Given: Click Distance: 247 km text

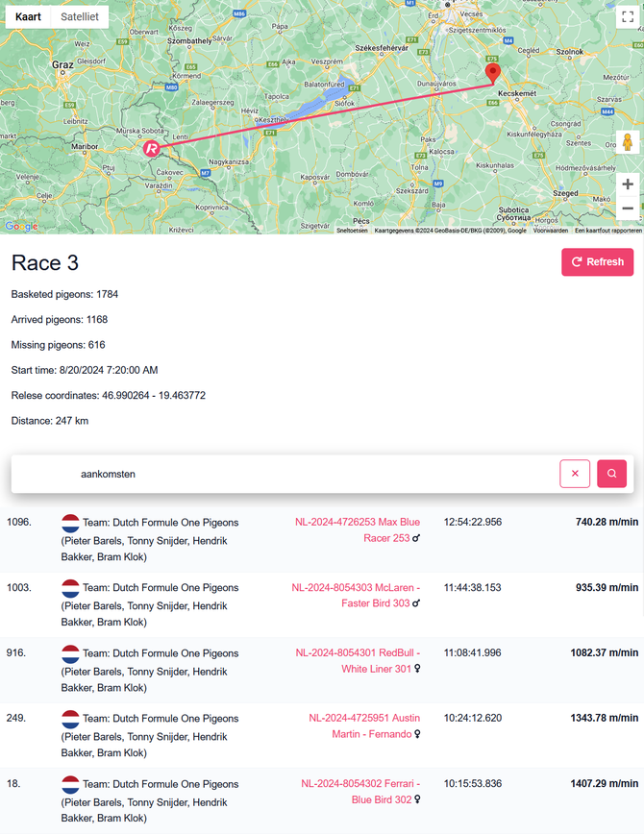Looking at the screenshot, I should coord(50,421).
